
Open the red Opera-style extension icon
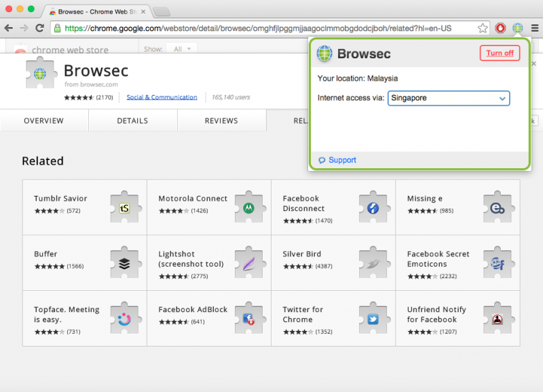[500, 28]
